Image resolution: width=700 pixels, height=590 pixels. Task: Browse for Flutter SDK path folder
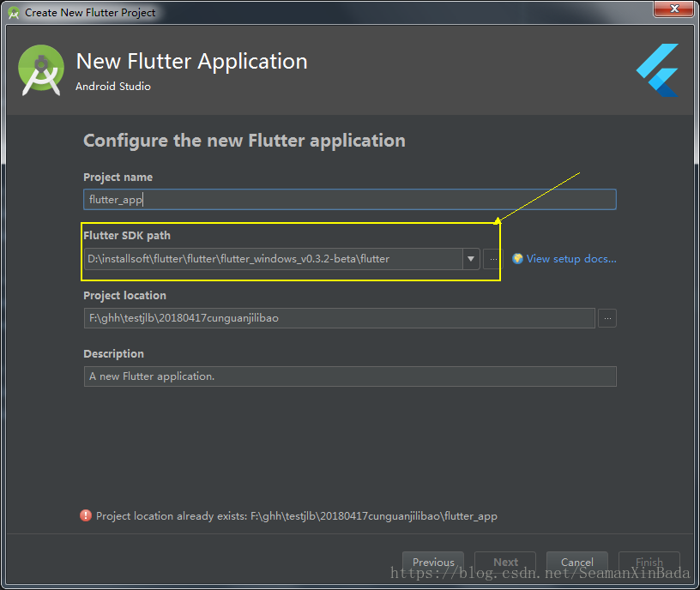tap(493, 259)
